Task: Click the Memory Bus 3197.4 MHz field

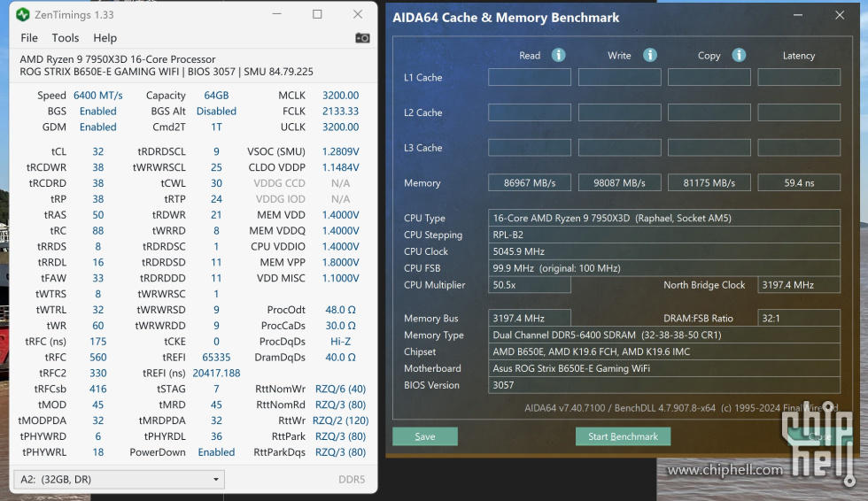Action: [x=530, y=318]
